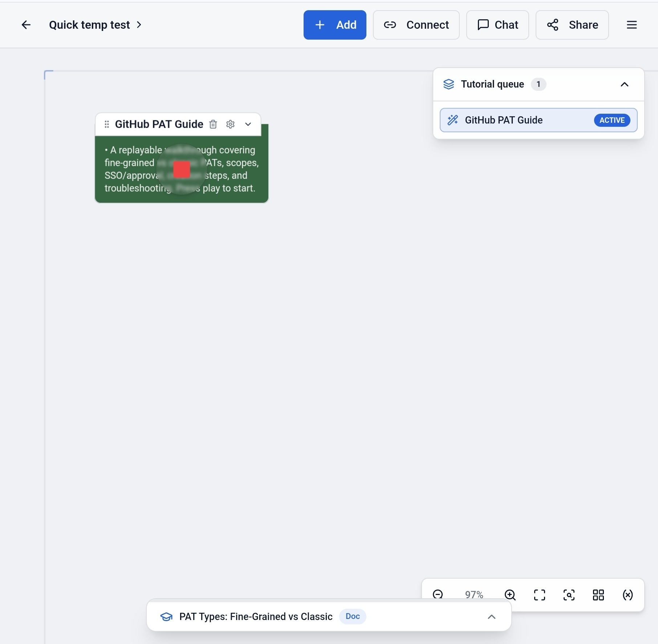Click the Tutorial queue count badge

[x=539, y=84]
